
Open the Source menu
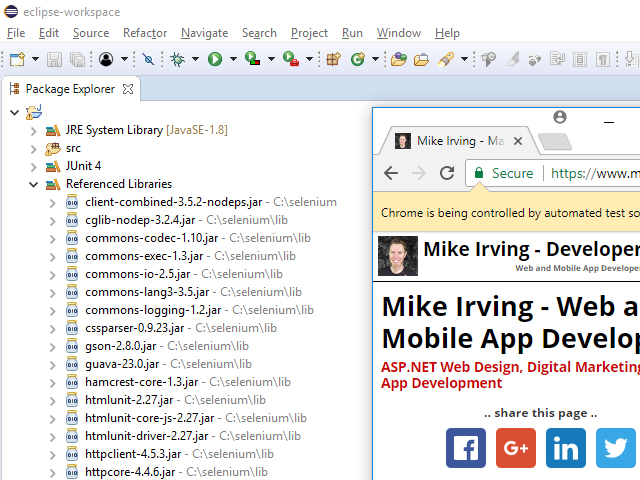[x=91, y=33]
